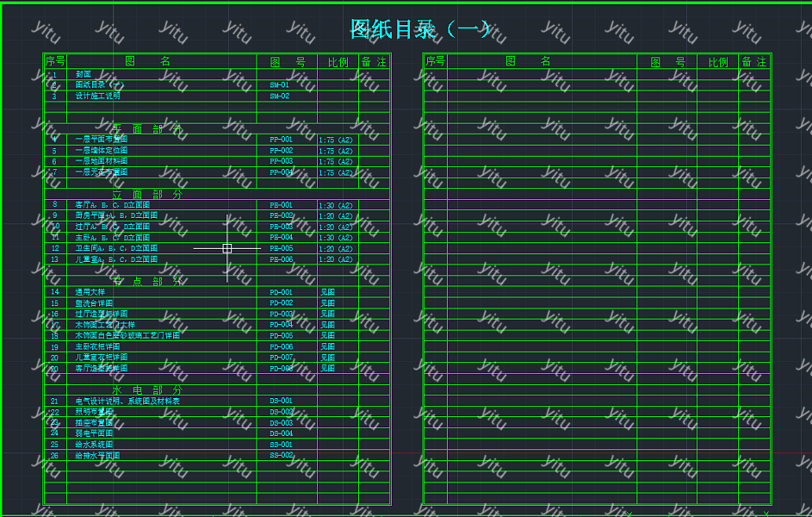The height and width of the screenshot is (517, 812).
Task: Click drawing number PD-007
Action: tap(281, 358)
